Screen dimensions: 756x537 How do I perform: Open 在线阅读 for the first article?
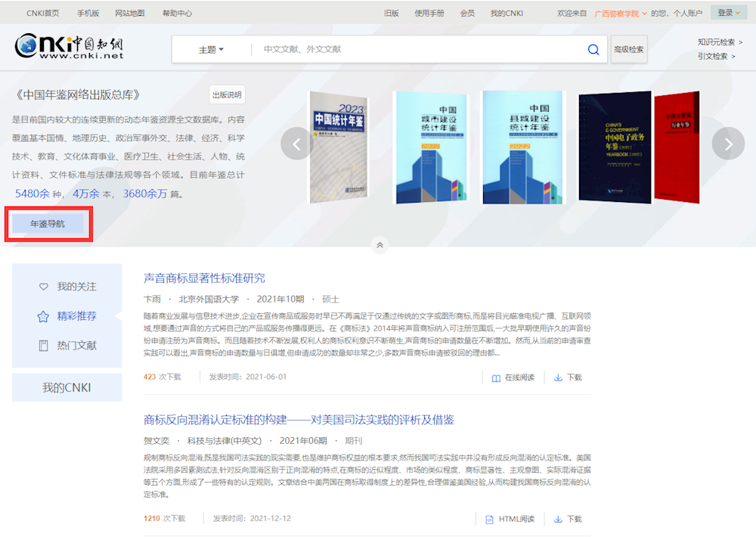pyautogui.click(x=513, y=377)
